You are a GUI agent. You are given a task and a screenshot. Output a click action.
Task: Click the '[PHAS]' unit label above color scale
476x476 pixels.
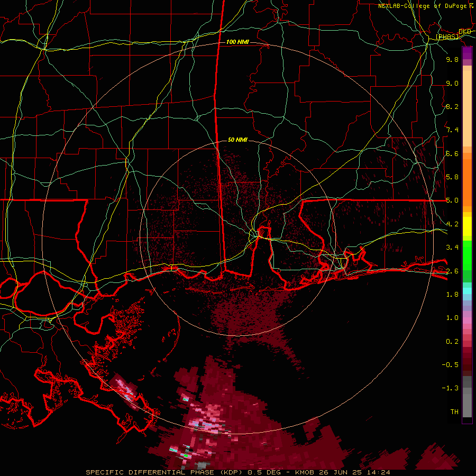pos(447,37)
